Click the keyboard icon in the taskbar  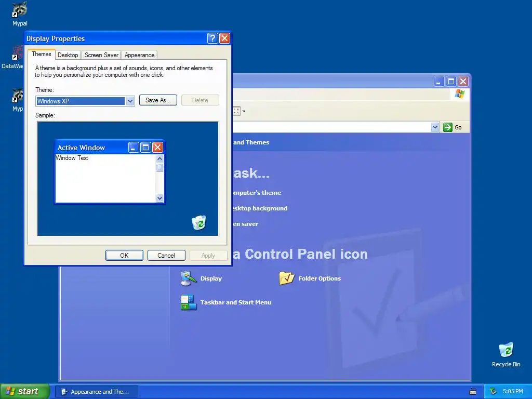[x=473, y=392]
